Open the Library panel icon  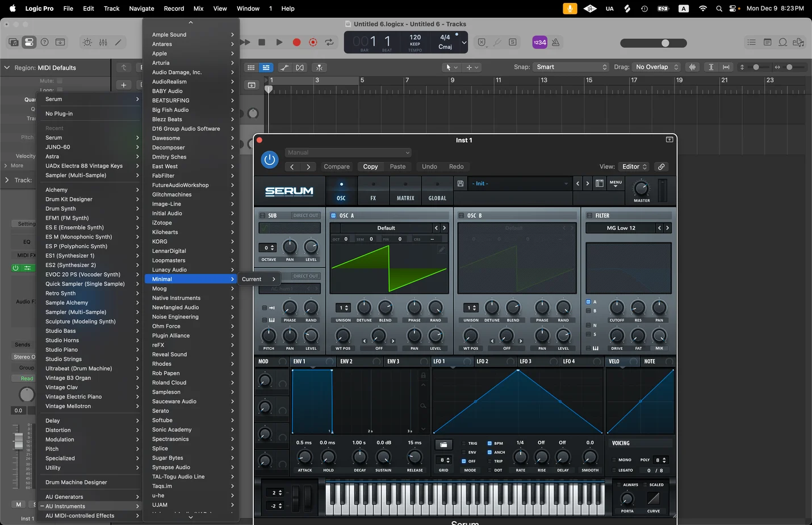click(14, 43)
